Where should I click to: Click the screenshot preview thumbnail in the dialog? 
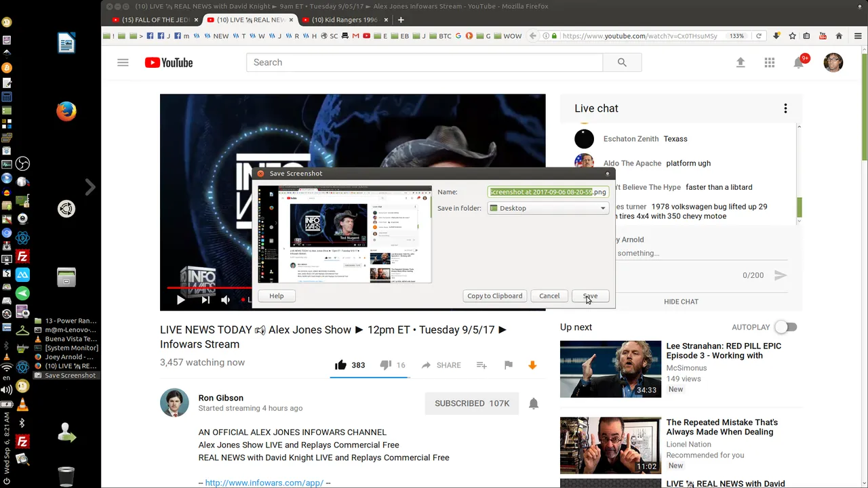click(344, 235)
